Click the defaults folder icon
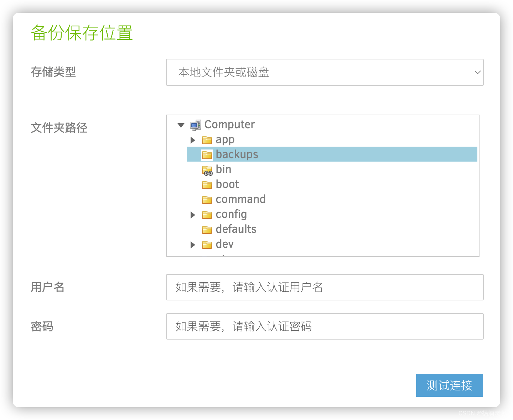The height and width of the screenshot is (420, 513). 207,230
